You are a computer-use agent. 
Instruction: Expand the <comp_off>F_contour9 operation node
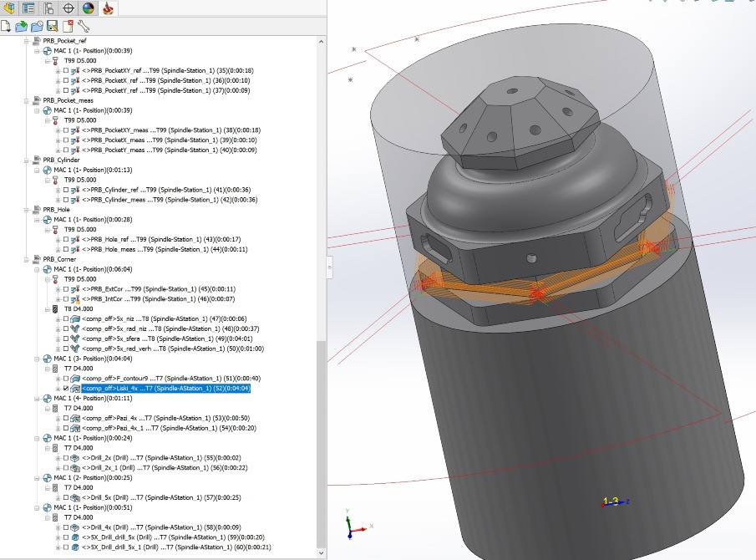pos(57,378)
